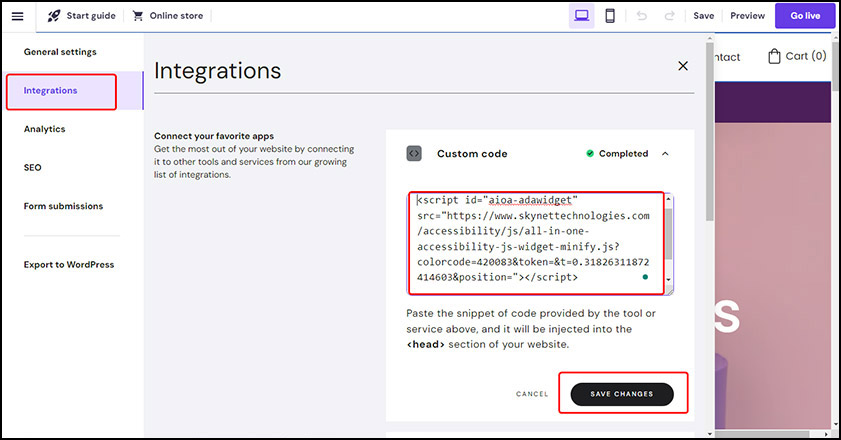Close the Integrations panel

683,66
